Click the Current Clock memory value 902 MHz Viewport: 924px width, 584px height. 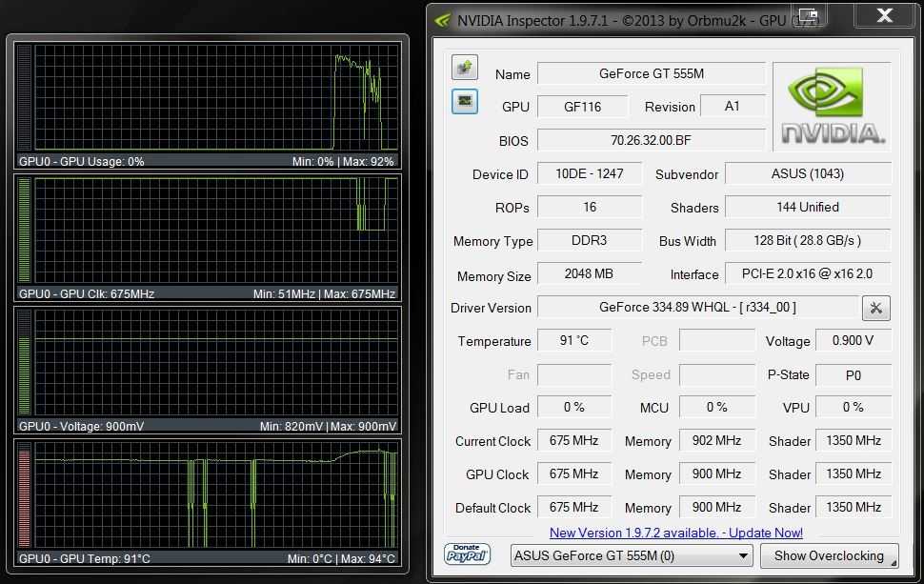(x=716, y=441)
